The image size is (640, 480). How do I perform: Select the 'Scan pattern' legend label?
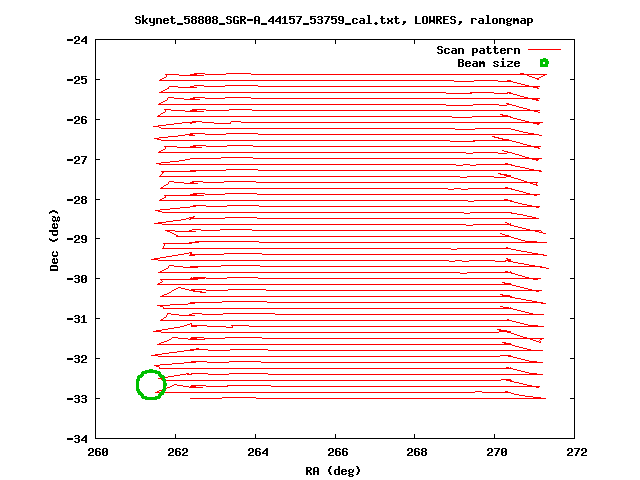[478, 50]
